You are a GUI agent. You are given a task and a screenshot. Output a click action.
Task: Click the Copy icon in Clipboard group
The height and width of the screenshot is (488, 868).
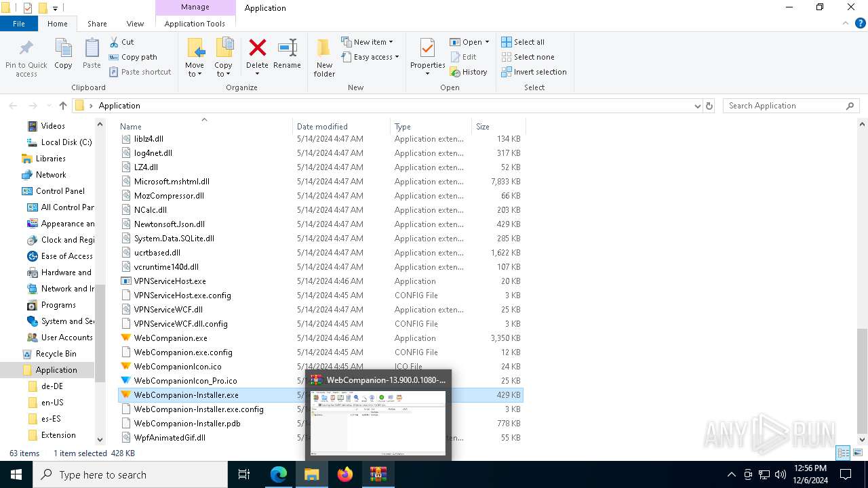pyautogui.click(x=63, y=49)
